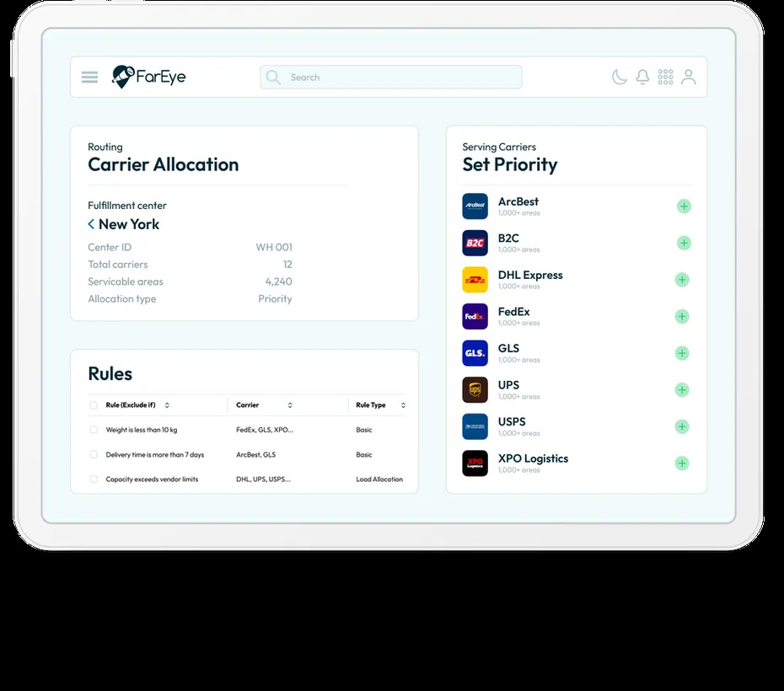
Task: Click the Allocation type value 'Priority'
Action: click(275, 299)
